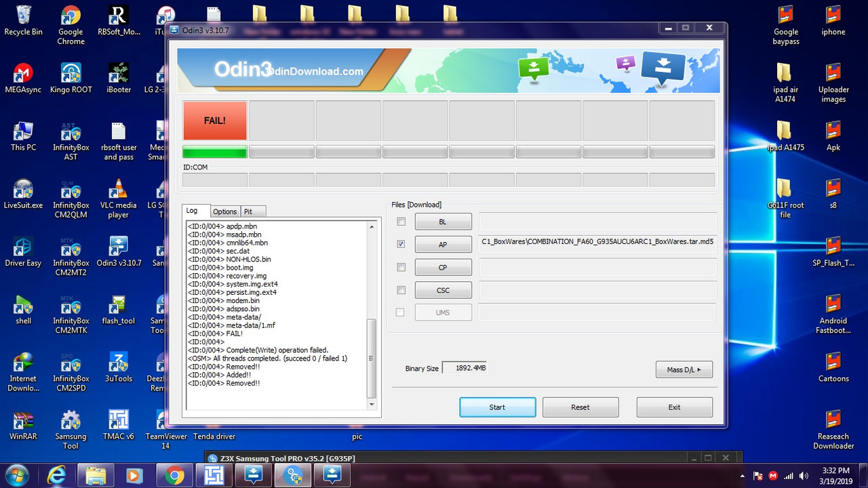
Task: Open File Explorer from the taskbar
Action: 96,476
